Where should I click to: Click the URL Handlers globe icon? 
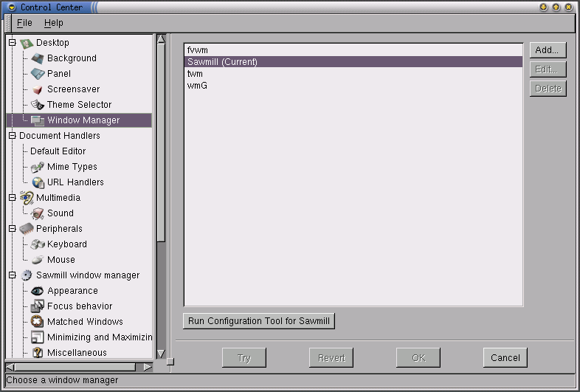point(38,182)
